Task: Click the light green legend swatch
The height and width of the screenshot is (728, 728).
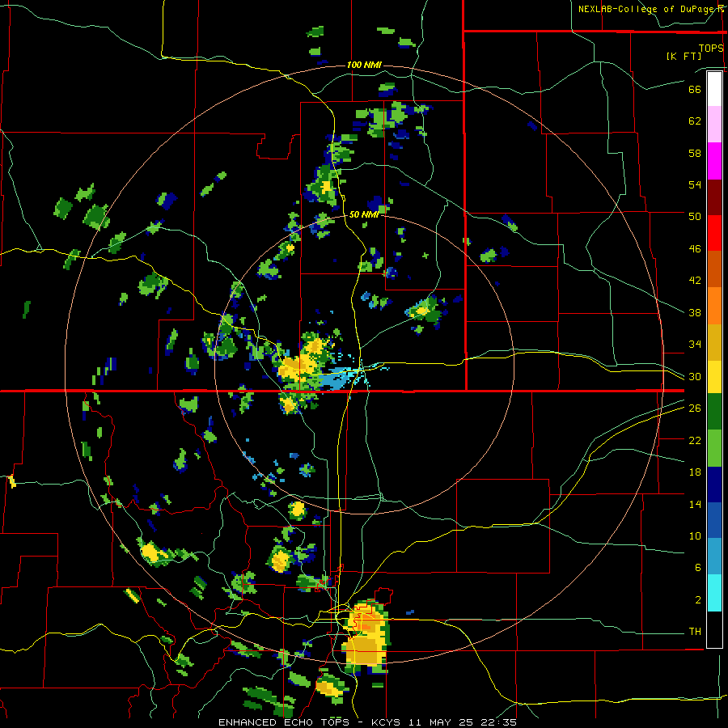Action: click(x=714, y=448)
